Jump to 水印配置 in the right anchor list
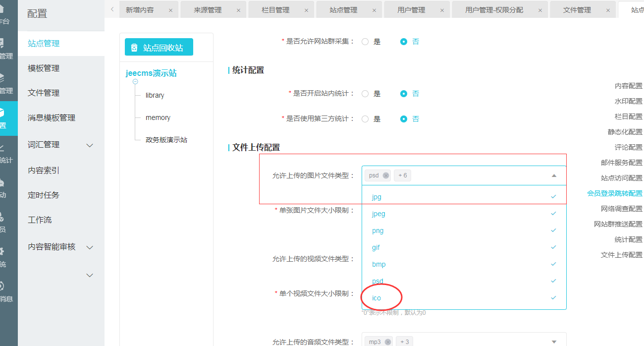The height and width of the screenshot is (346, 644). 628,101
